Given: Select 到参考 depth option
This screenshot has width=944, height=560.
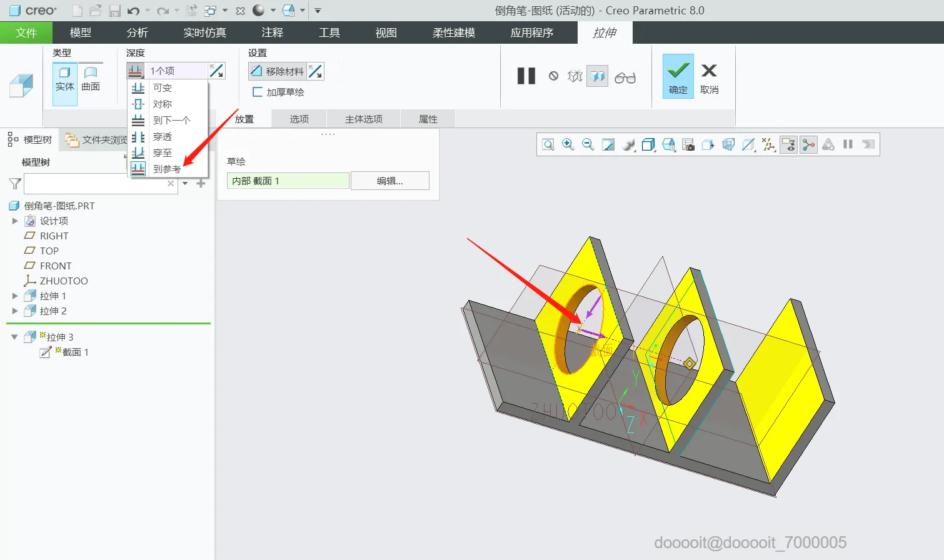Looking at the screenshot, I should (168, 169).
